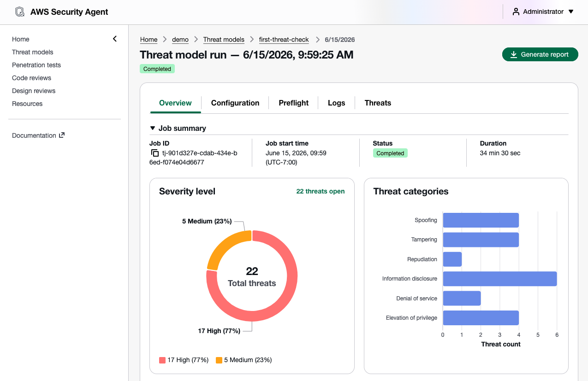588x381 pixels.
Task: Collapse the Job summary section triangle
Action: [153, 128]
